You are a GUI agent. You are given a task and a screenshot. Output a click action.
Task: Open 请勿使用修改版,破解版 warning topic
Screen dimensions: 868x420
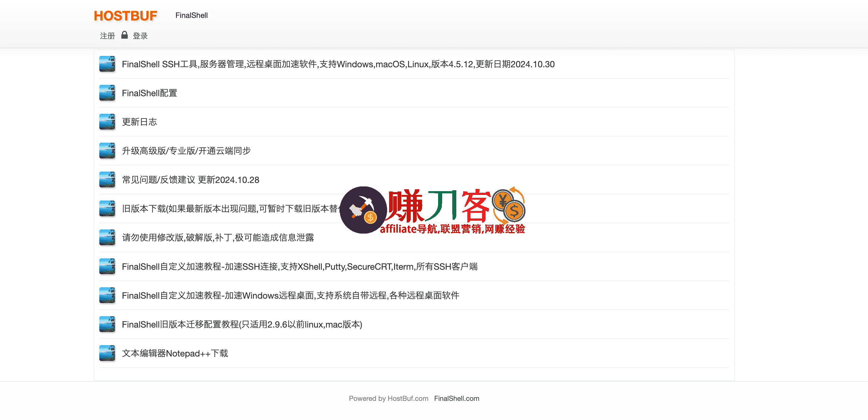tap(218, 238)
